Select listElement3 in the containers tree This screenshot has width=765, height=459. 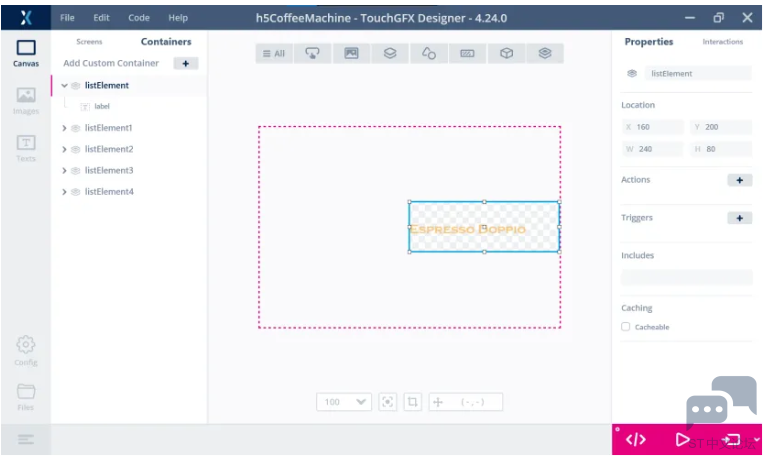109,171
